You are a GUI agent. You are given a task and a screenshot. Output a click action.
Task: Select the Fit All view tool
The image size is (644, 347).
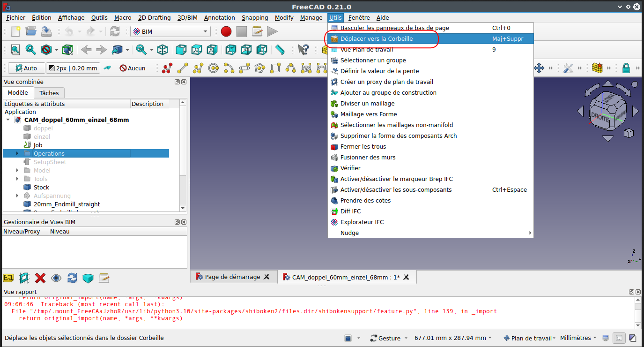15,49
